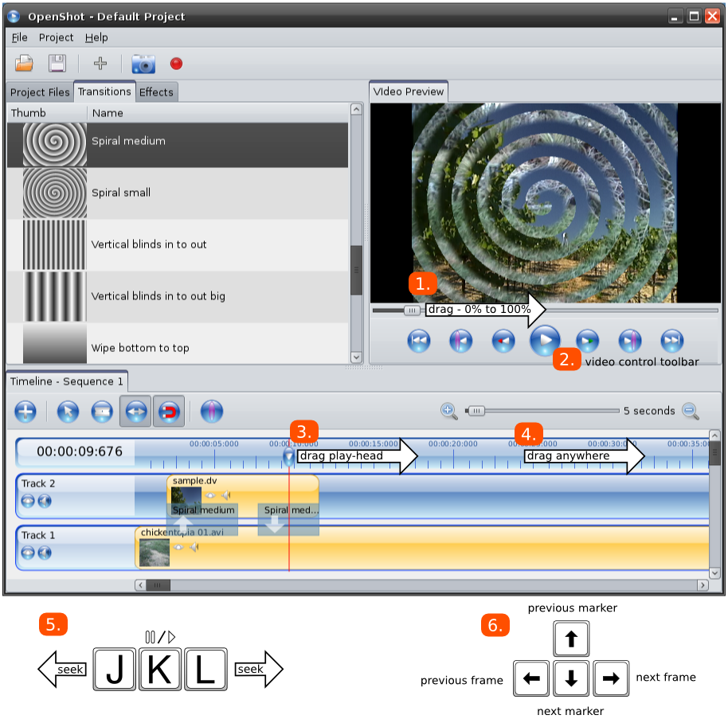728x719 pixels.
Task: Click the Save Project floppy icon
Action: point(57,64)
